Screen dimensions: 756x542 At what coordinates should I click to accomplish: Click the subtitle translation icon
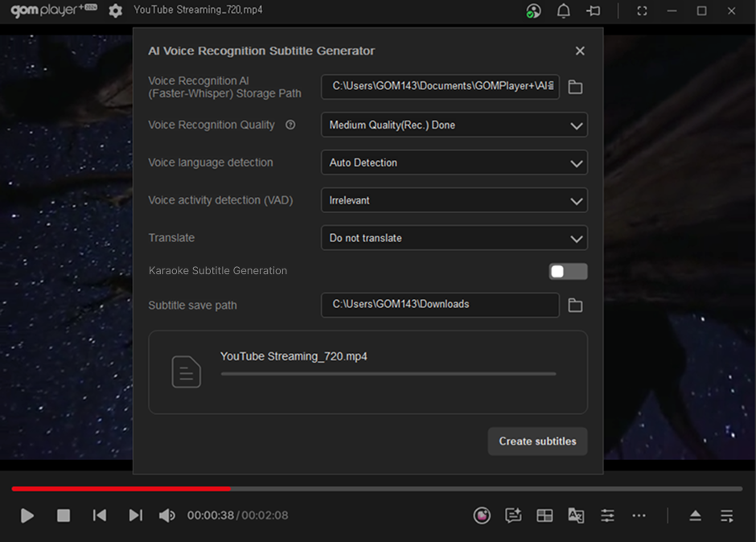click(576, 515)
